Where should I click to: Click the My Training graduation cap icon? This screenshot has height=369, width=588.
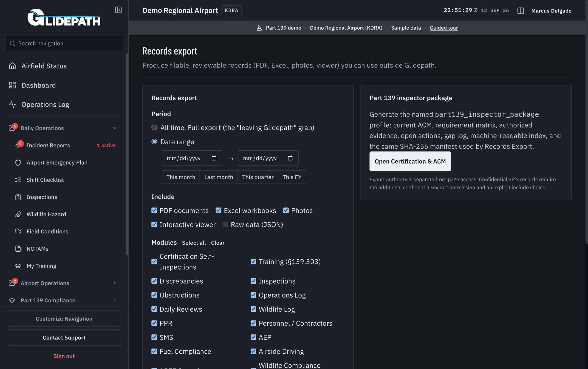[18, 266]
